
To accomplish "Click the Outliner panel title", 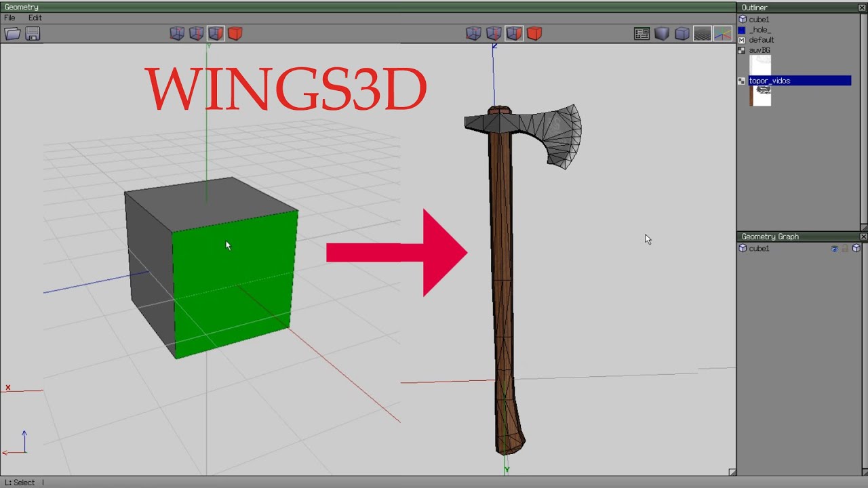I will coord(754,7).
